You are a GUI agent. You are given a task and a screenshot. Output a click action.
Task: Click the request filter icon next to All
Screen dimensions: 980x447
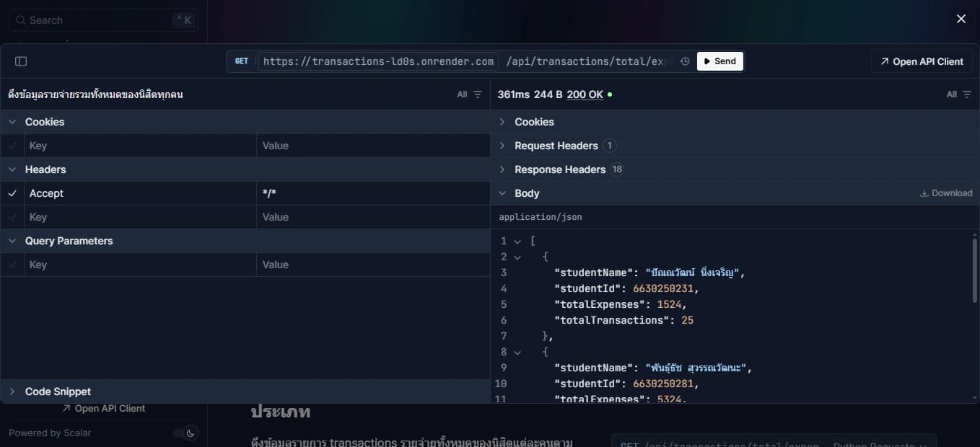476,94
